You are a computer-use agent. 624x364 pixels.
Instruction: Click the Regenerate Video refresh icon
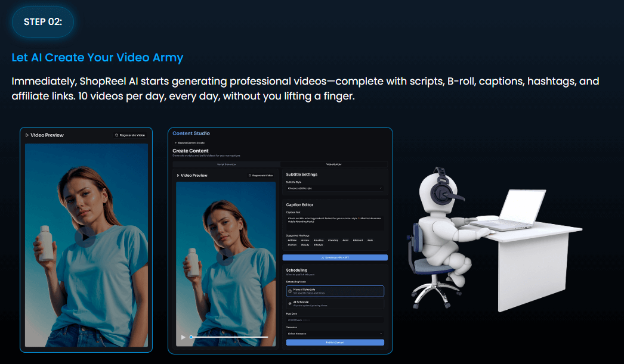(249, 175)
